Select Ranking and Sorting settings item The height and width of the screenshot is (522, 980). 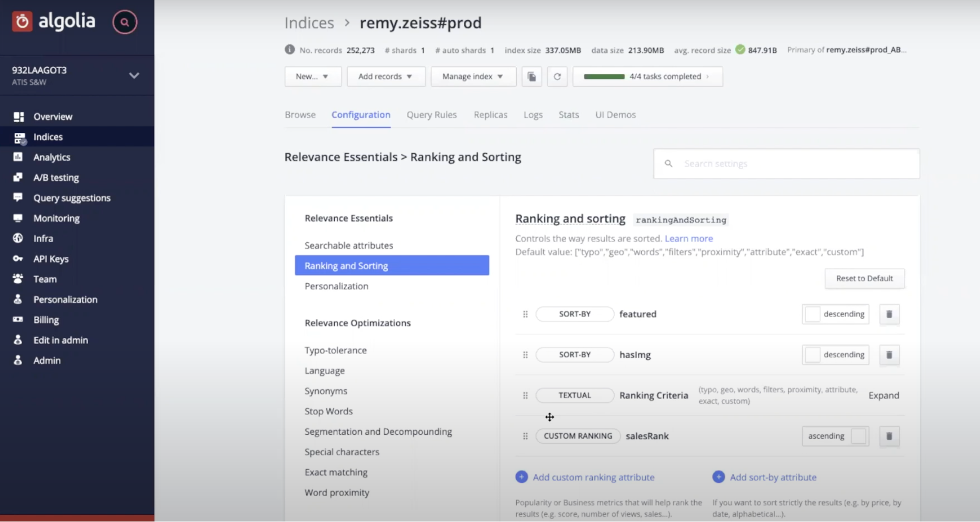click(x=392, y=265)
